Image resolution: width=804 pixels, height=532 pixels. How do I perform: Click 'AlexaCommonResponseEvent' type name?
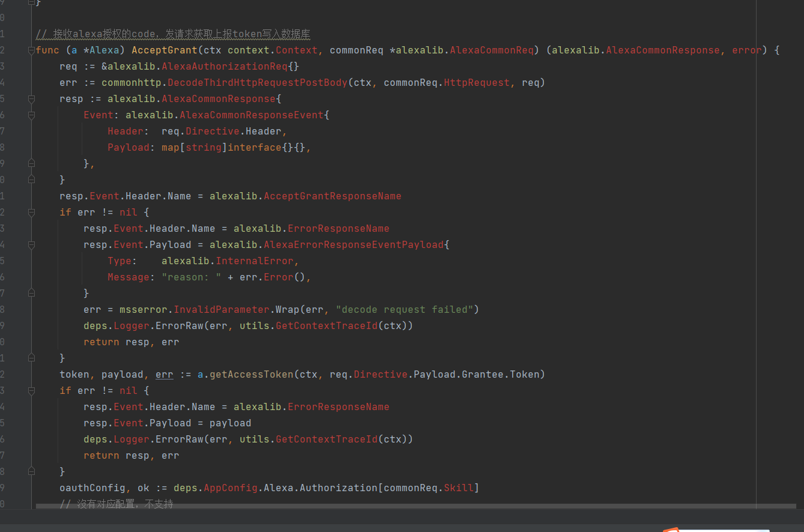point(252,115)
